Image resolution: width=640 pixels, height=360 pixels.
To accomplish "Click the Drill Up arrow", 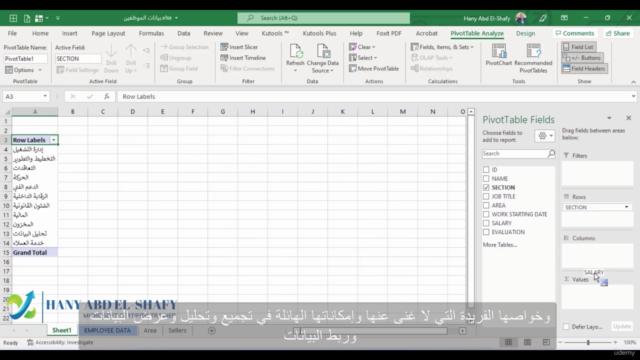I will (131, 51).
